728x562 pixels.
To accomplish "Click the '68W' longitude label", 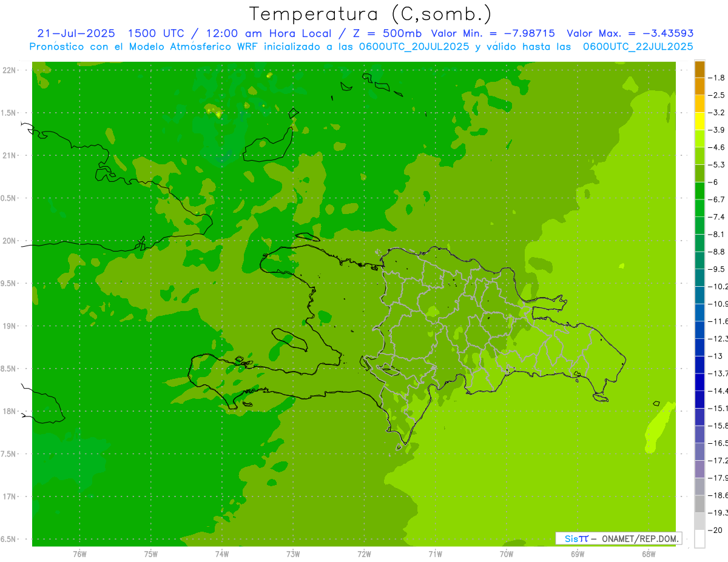I will (649, 554).
